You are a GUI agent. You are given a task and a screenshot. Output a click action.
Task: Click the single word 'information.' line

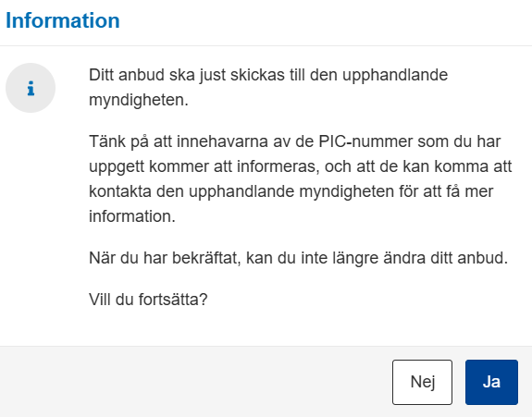(132, 216)
